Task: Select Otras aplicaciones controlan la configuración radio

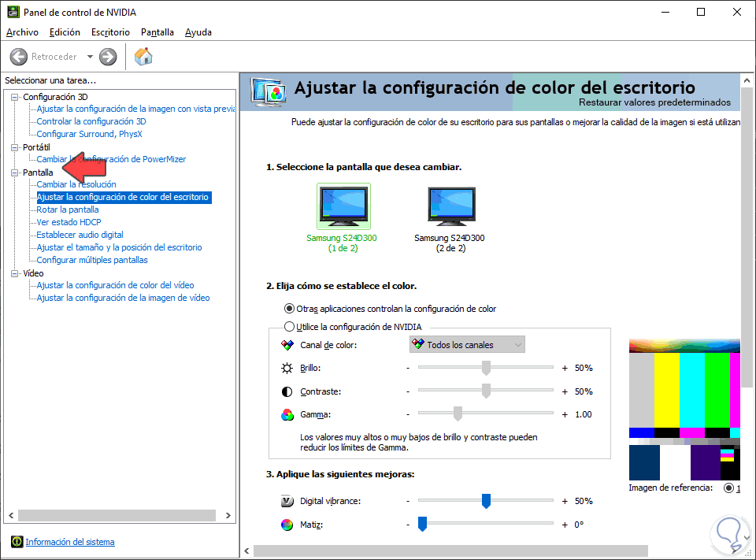Action: 289,309
